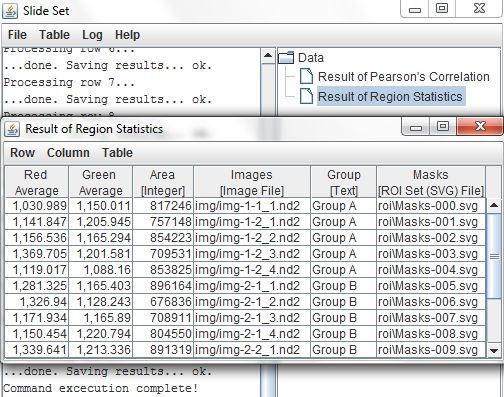Click image file cell img/img-1-2_3.nd2
This screenshot has height=397, width=504.
(x=252, y=254)
